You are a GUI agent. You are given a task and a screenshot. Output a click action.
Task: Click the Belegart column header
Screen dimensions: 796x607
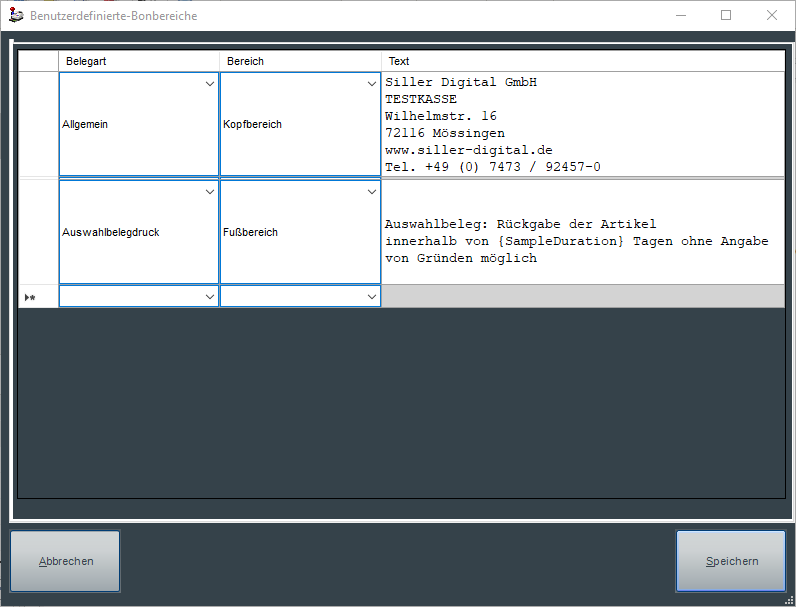139,61
